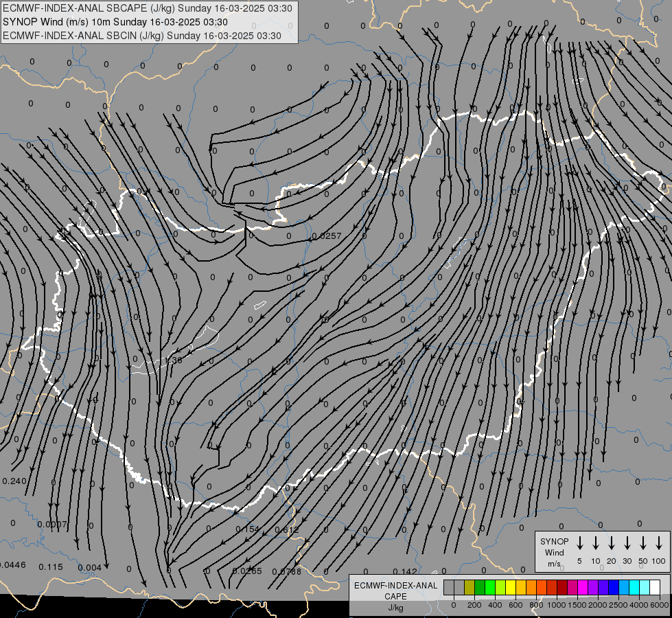Pick the light cyan CAPE legend swatch
This screenshot has width=672, height=618.
tap(645, 587)
